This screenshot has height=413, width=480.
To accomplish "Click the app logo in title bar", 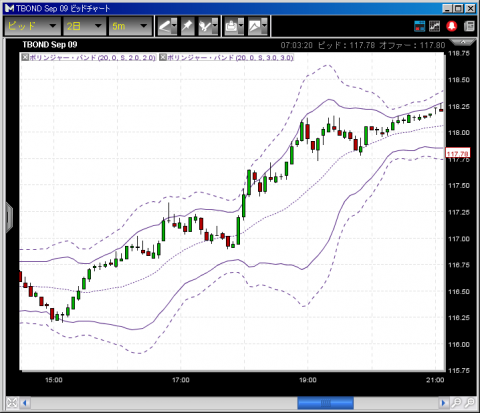I will point(10,8).
